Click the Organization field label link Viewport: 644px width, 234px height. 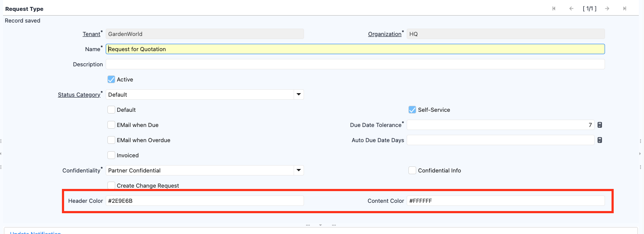385,34
